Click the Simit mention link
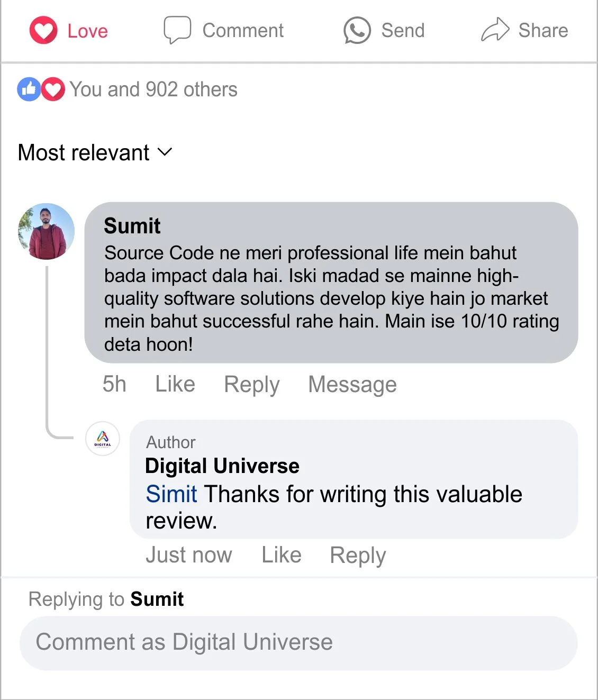 tap(171, 494)
